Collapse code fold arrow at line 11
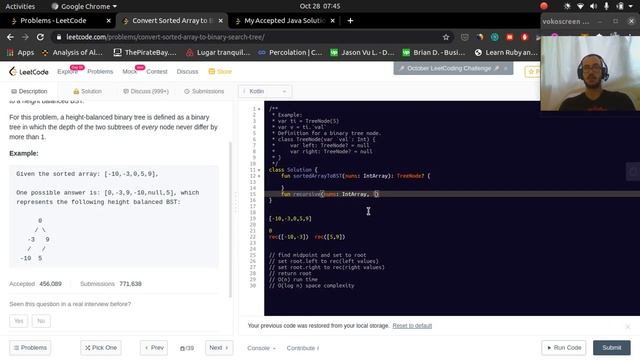This screenshot has height=360, width=640. [x=259, y=170]
